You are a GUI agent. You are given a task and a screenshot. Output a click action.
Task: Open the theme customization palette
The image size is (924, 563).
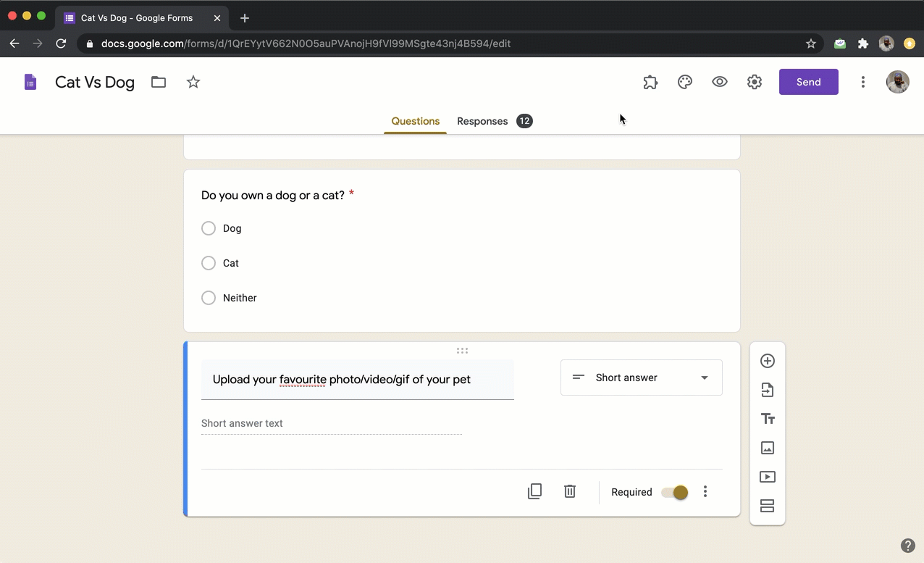click(x=685, y=82)
